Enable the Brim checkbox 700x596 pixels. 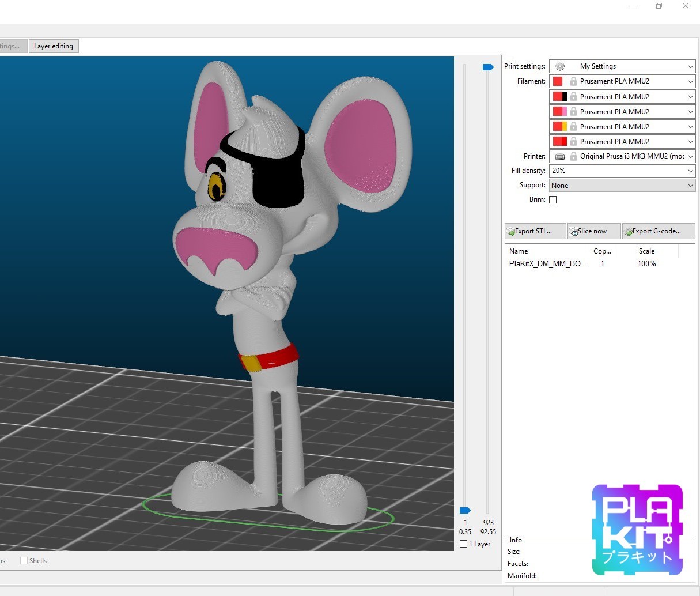pyautogui.click(x=553, y=199)
